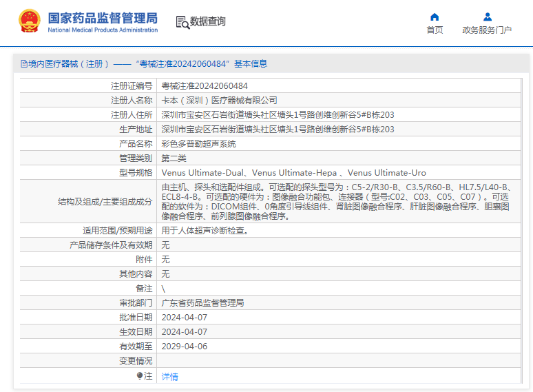
Task: Click expiry date 2029-04-06
Action: click(185, 347)
